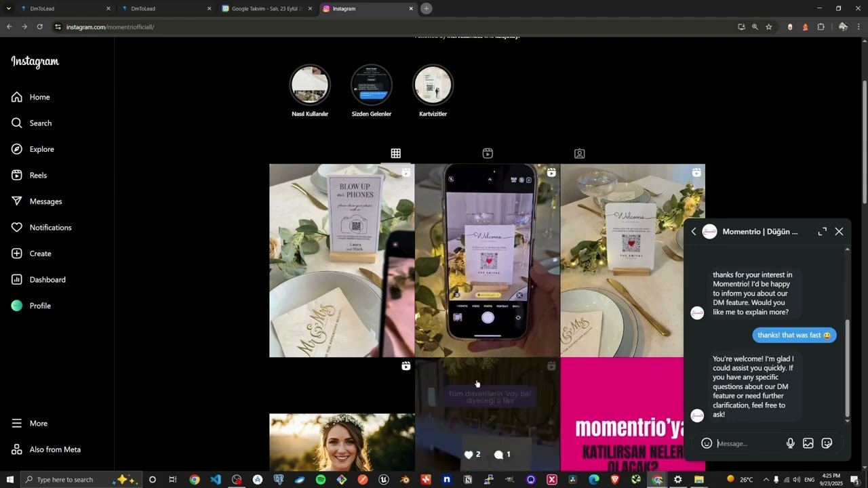Open the Nasıl Kullanılır story highlight
Screen dimensions: 868x488
click(310, 91)
